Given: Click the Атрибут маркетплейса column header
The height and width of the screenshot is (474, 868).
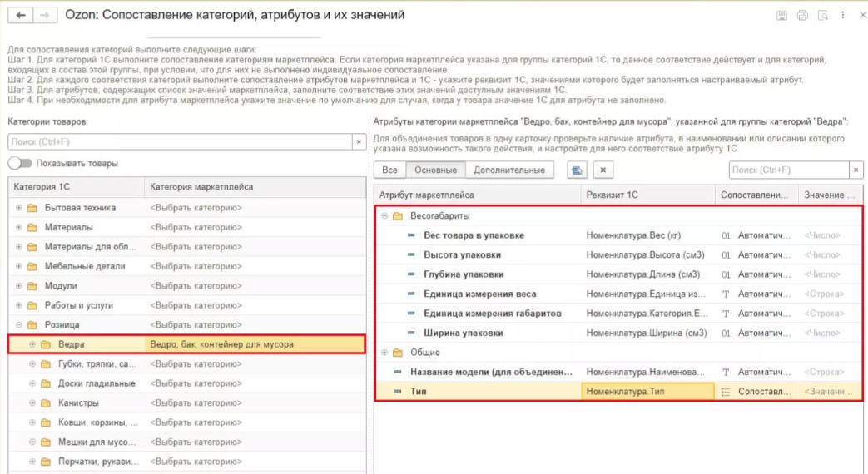Looking at the screenshot, I should [478, 195].
